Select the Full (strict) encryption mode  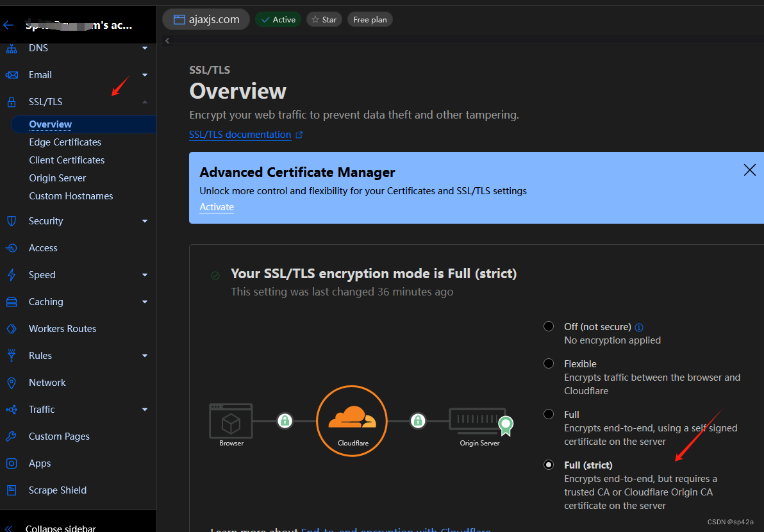[549, 465]
